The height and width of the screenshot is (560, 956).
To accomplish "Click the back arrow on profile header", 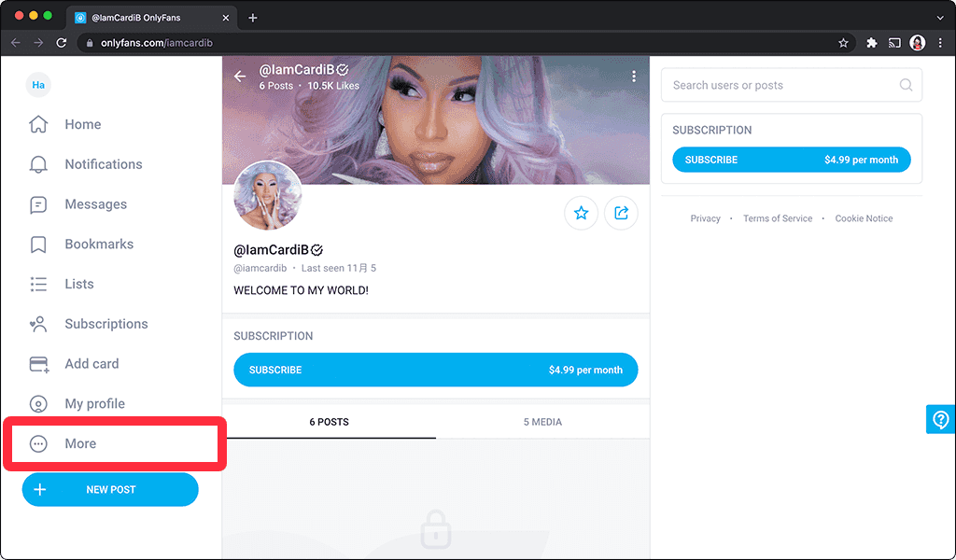I will point(240,77).
